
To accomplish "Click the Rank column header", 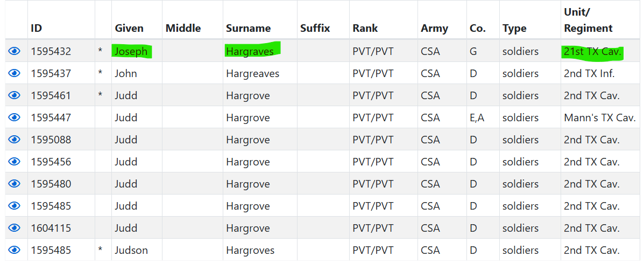I will coord(365,29).
